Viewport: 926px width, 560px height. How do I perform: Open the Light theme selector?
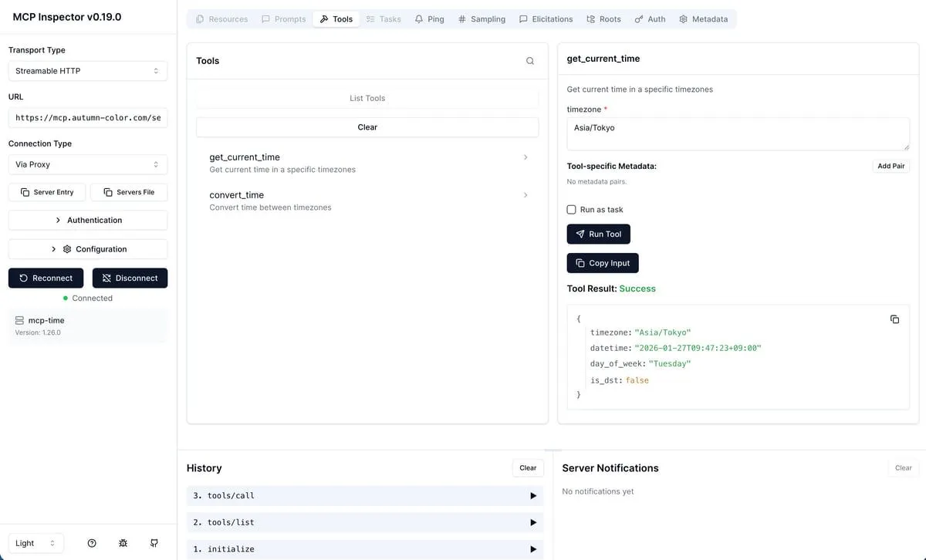(x=36, y=543)
